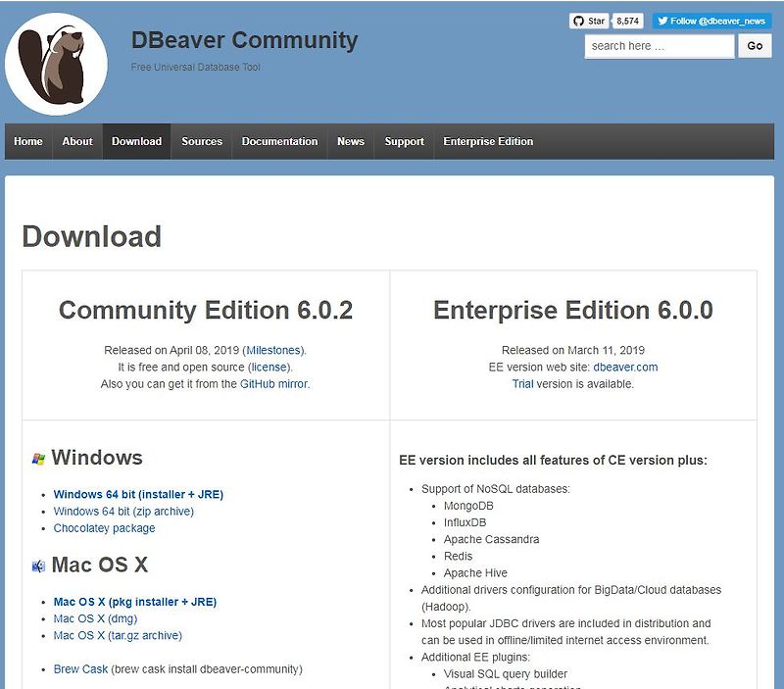The width and height of the screenshot is (784, 689).
Task: Go to the Sources page
Action: click(x=202, y=141)
